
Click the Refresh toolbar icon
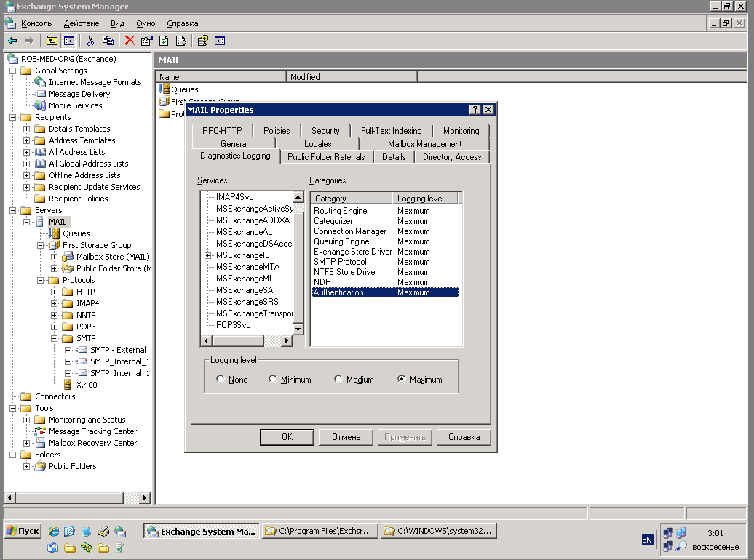pyautogui.click(x=164, y=41)
